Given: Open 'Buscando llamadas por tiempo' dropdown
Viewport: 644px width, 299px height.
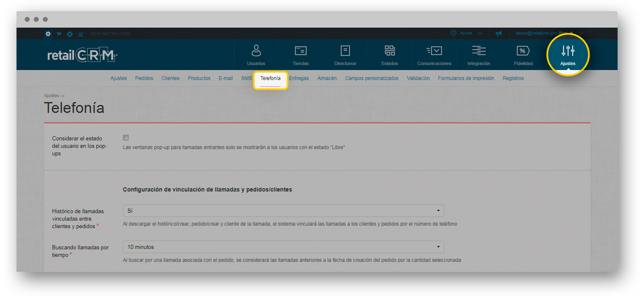Looking at the screenshot, I should pos(283,247).
